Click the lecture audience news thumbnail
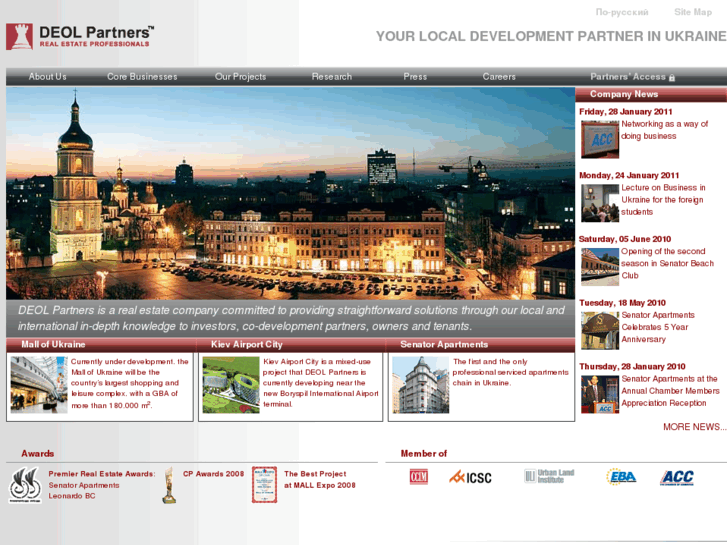Viewport: 727px width, 545px height. (600, 203)
